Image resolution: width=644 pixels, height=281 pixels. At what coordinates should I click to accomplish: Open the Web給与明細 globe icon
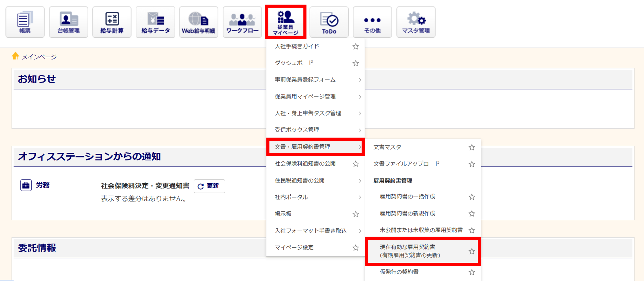(x=199, y=22)
